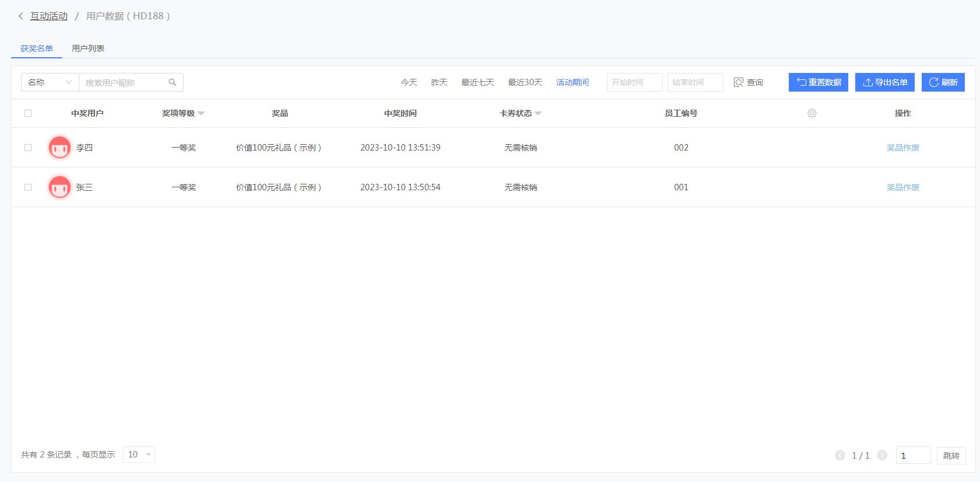Viewport: 980px width, 482px height.
Task: Click the 中奖用户 column header
Action: 87,113
